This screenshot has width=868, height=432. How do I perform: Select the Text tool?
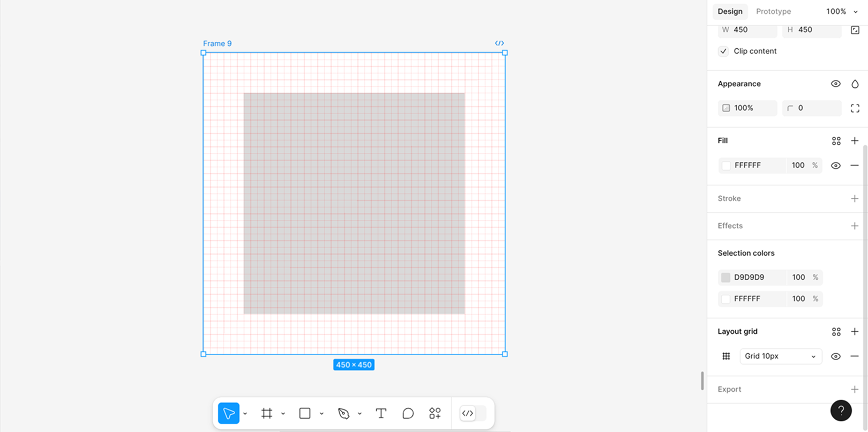pyautogui.click(x=381, y=413)
